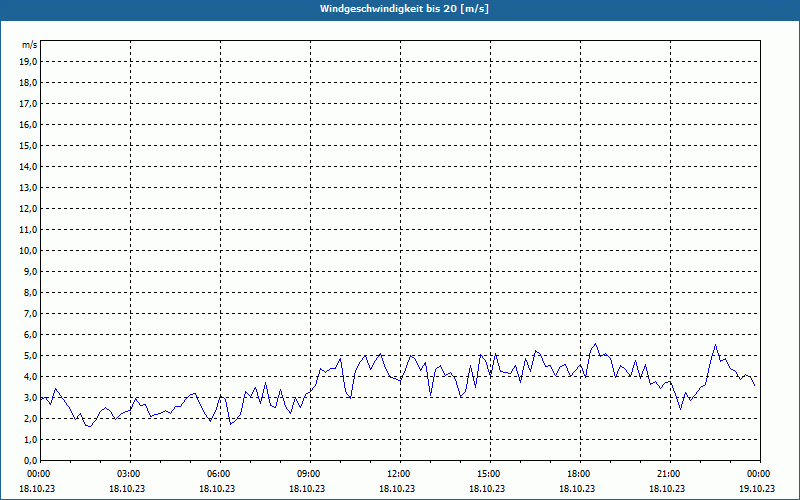Image resolution: width=800 pixels, height=500 pixels.
Task: Click the 4,0 y-axis label
Action: click(x=30, y=377)
